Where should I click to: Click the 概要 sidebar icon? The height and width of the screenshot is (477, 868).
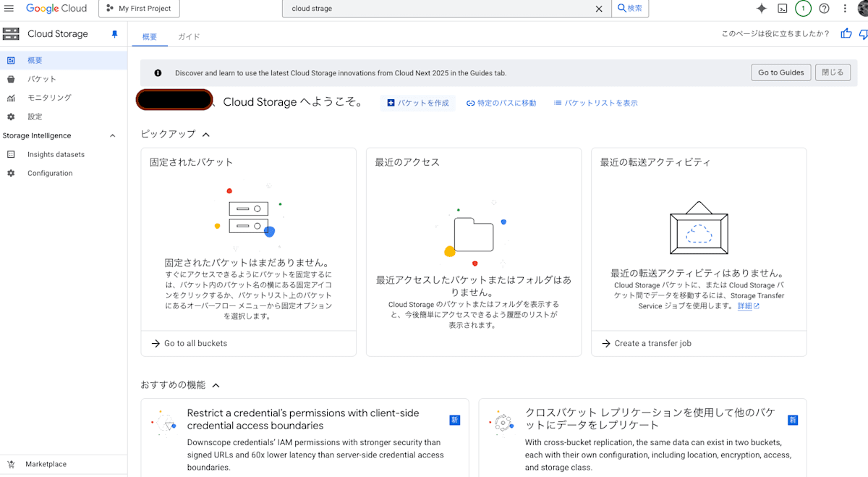pyautogui.click(x=11, y=60)
